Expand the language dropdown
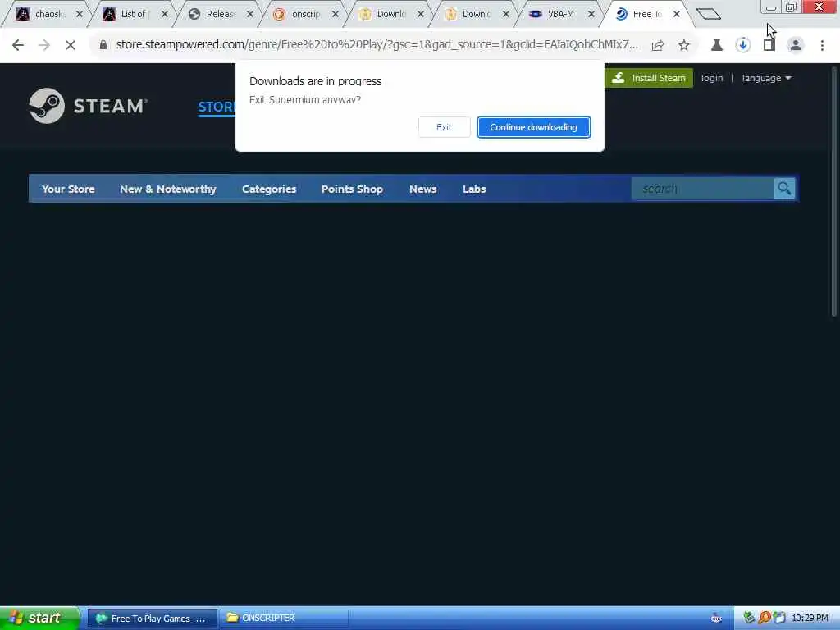This screenshot has height=630, width=840. (x=766, y=78)
